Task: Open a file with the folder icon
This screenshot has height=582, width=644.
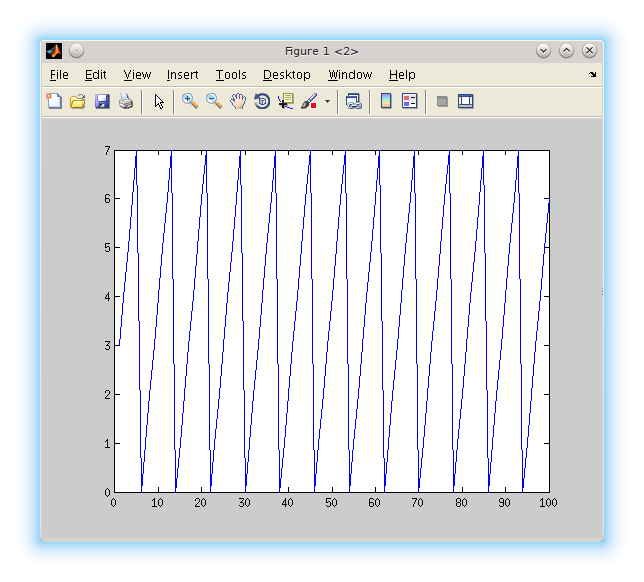Action: (x=78, y=101)
